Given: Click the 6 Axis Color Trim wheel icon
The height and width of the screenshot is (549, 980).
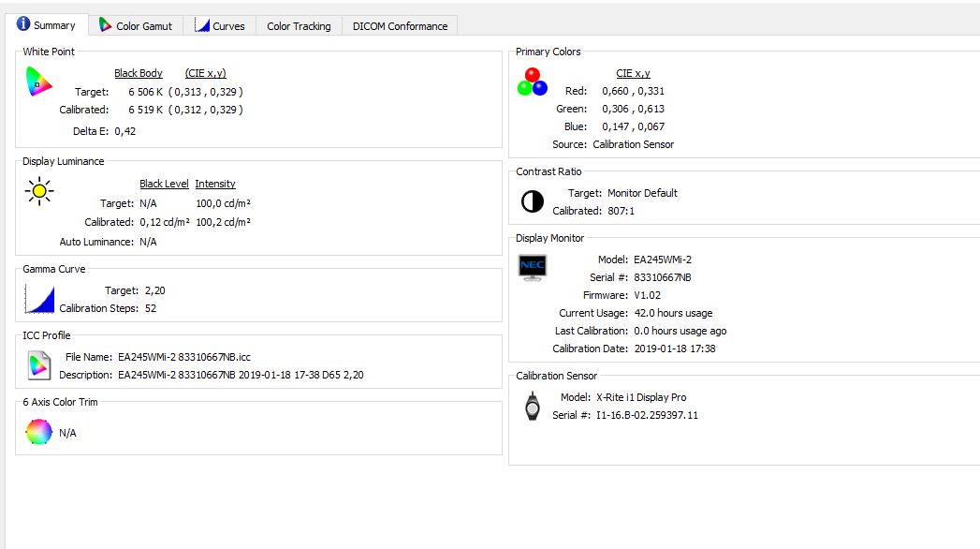Looking at the screenshot, I should click(x=38, y=432).
